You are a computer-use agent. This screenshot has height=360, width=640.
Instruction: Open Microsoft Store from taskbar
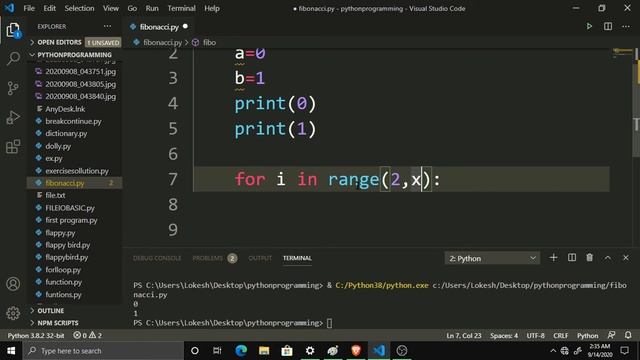click(x=287, y=351)
